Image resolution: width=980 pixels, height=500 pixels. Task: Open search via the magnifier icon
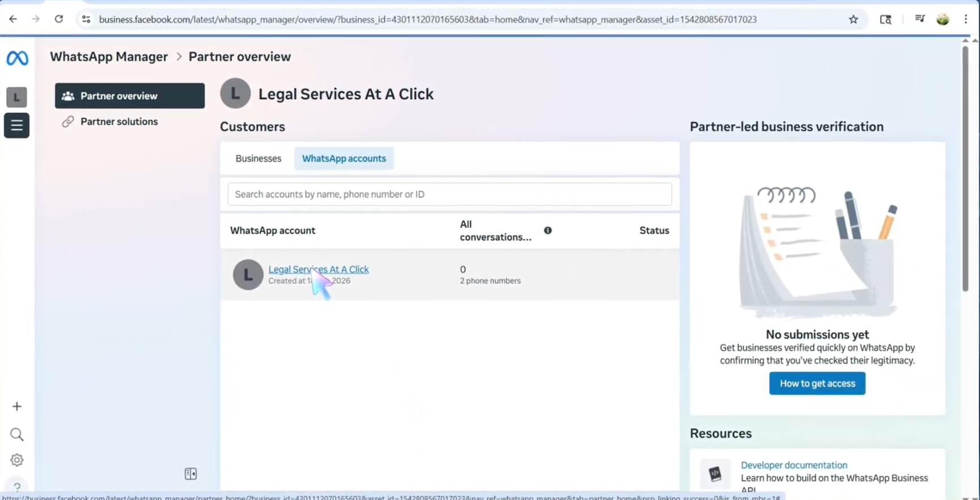[x=16, y=434]
